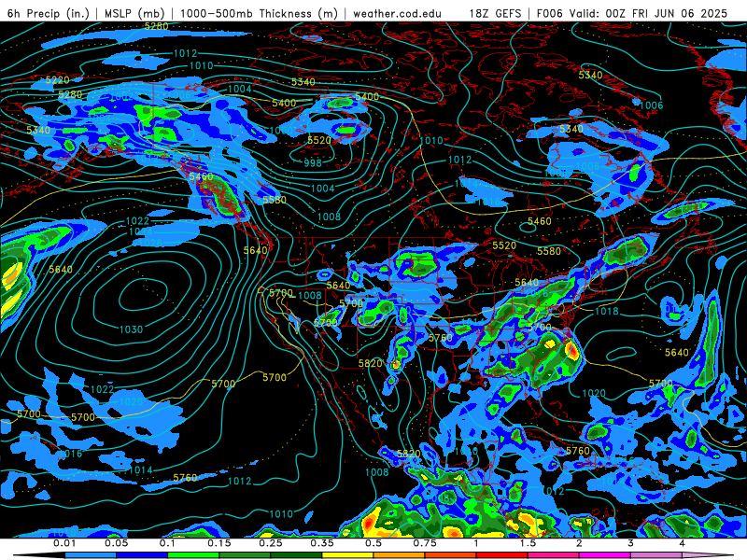Click the '6h Precip (in.)' title text
The image size is (747, 560).
(x=49, y=13)
